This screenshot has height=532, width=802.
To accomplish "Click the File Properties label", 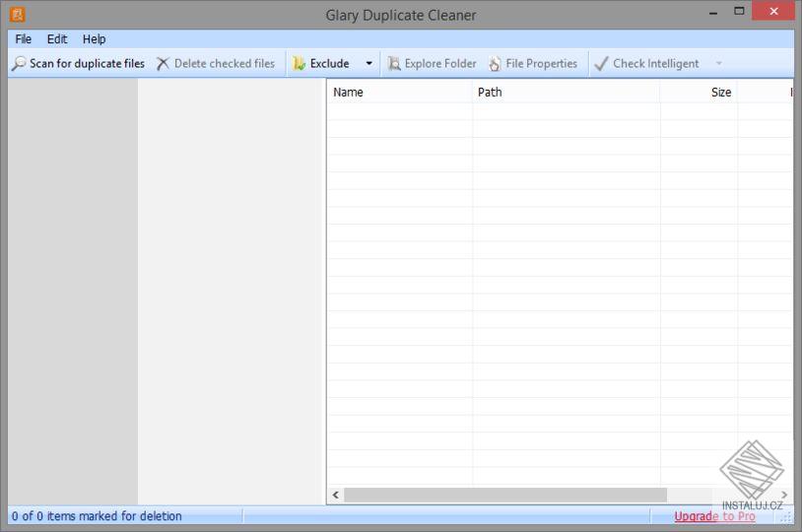I will (542, 63).
